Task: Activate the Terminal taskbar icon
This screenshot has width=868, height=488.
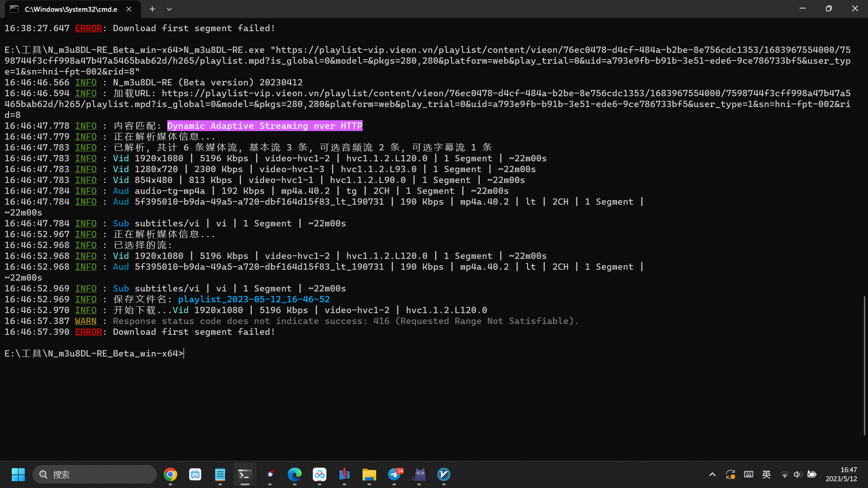Action: click(245, 474)
